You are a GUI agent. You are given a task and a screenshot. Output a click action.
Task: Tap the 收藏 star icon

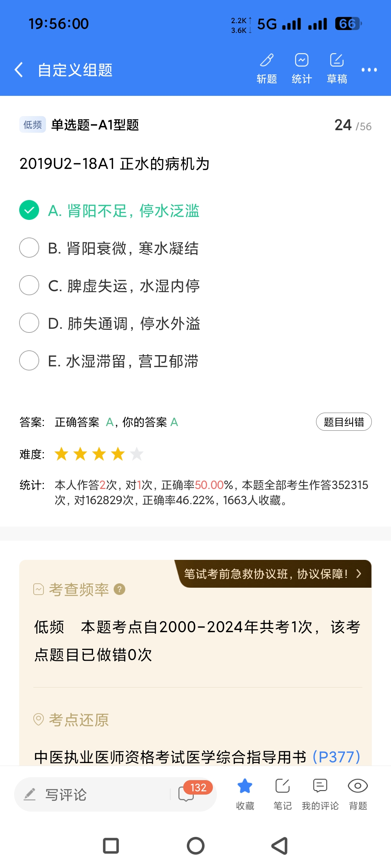pos(245,793)
